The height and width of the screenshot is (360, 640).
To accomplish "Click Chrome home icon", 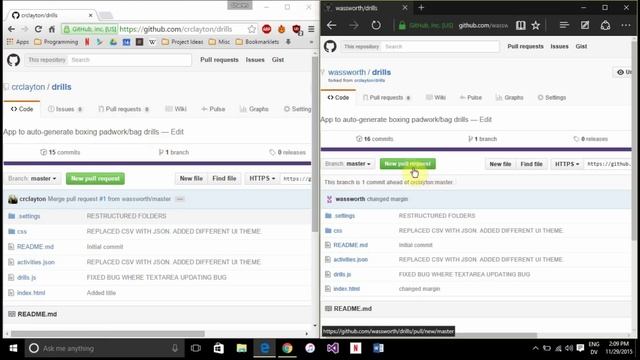I will pyautogui.click(x=52, y=29).
